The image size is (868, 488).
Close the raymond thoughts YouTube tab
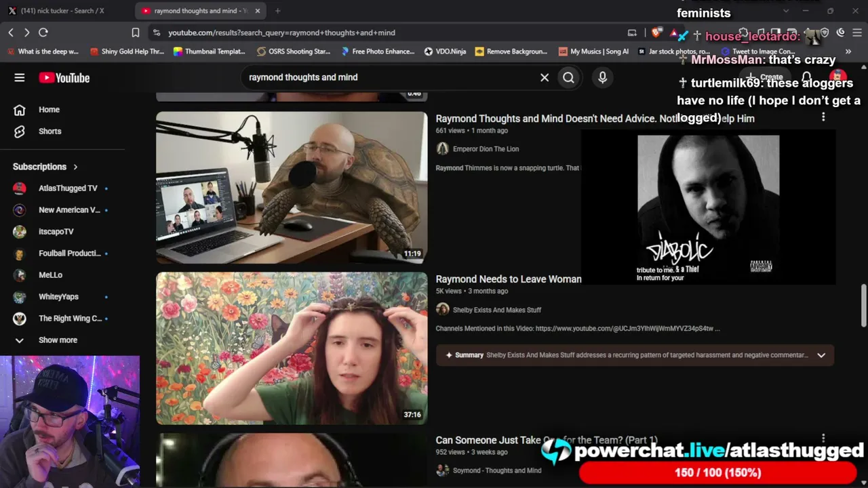tap(258, 11)
